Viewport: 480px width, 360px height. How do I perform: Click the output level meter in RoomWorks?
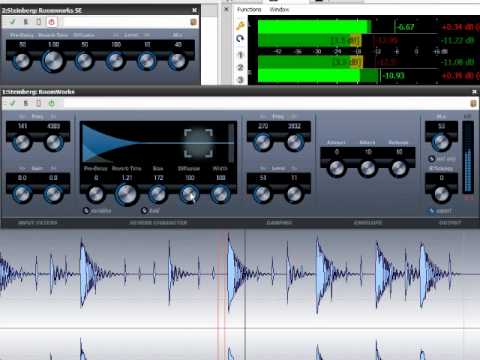pyautogui.click(x=468, y=157)
